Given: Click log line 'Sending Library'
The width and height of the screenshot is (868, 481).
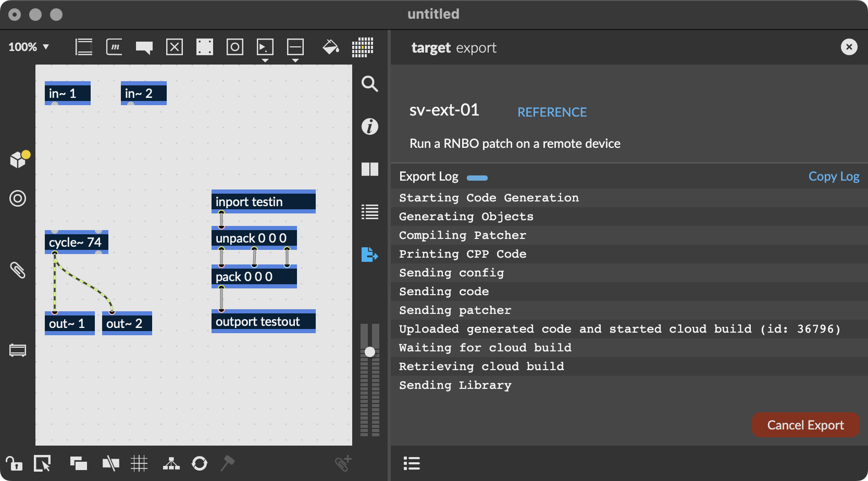Looking at the screenshot, I should pyautogui.click(x=629, y=385).
